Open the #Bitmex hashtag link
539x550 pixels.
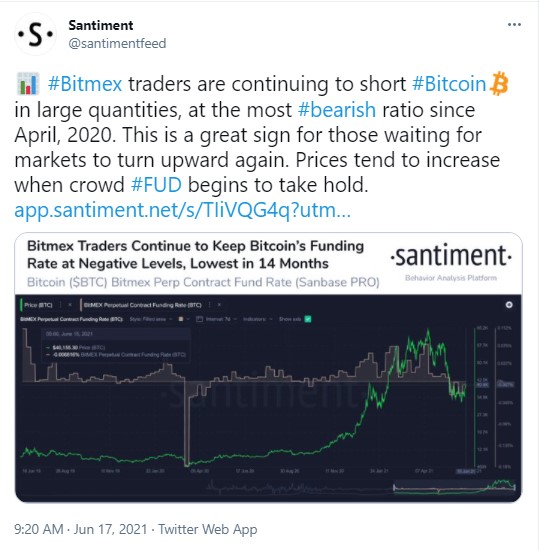(x=85, y=84)
